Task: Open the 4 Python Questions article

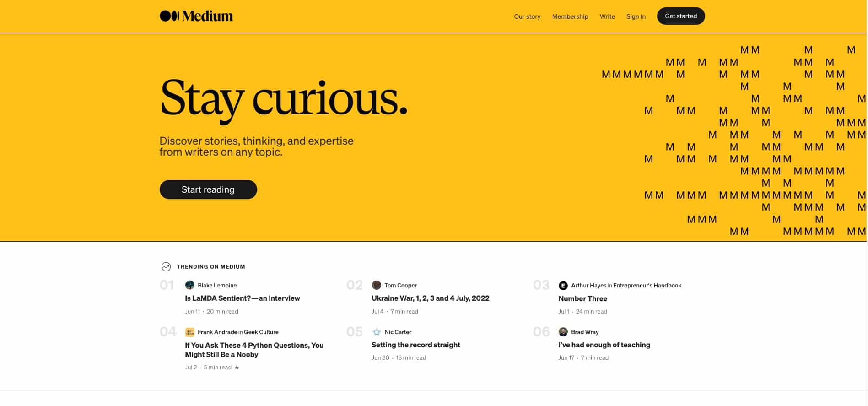Action: 254,350
